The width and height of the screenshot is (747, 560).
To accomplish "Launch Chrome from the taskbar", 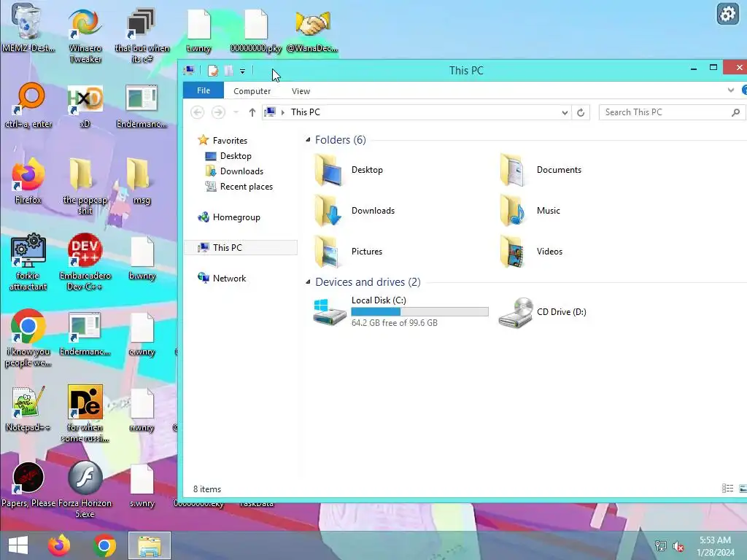I will [104, 545].
